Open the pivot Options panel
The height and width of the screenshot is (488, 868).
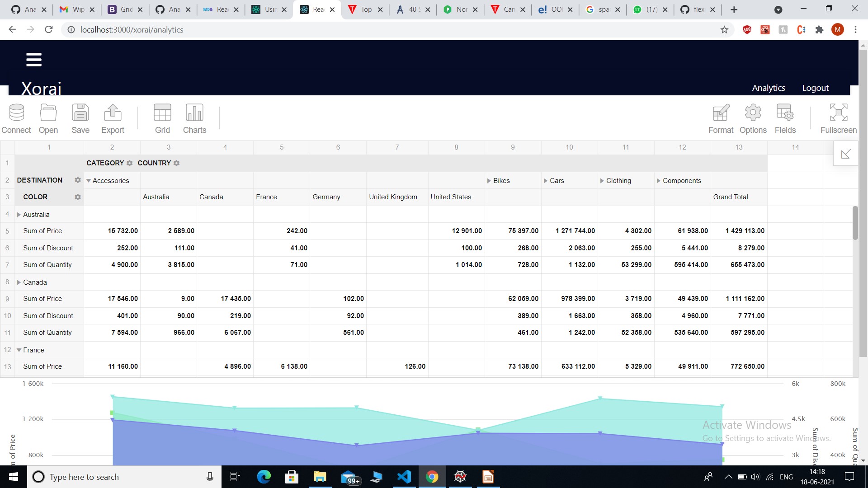coord(753,118)
